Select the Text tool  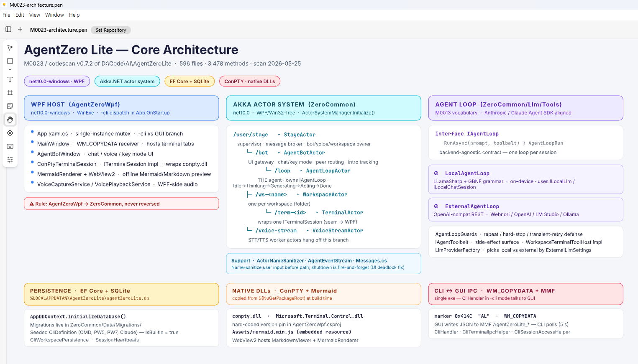[x=10, y=79]
